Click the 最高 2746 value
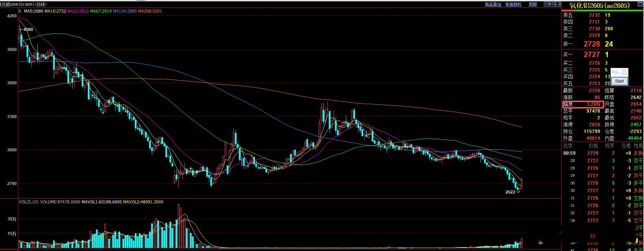The image size is (644, 251). [636, 111]
